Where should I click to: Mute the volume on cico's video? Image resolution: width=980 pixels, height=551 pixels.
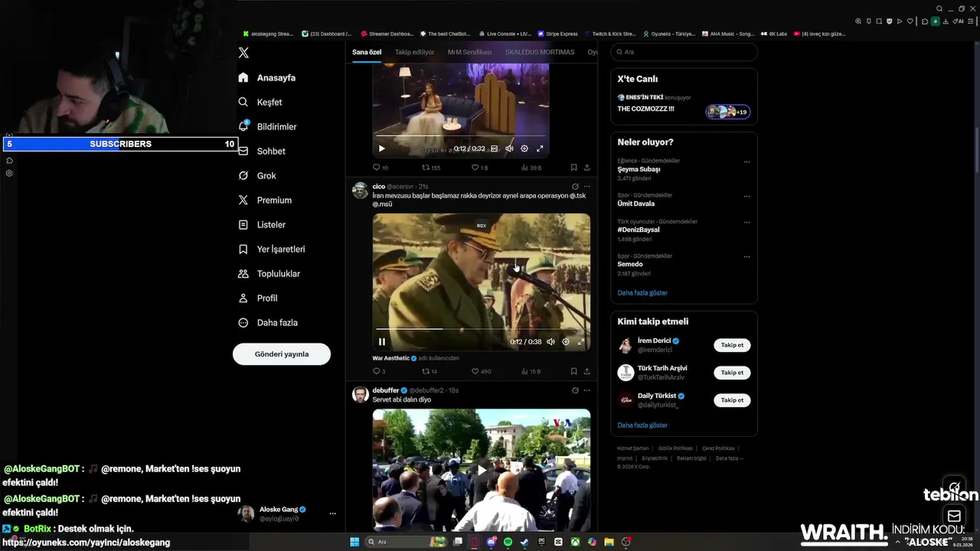tap(550, 341)
